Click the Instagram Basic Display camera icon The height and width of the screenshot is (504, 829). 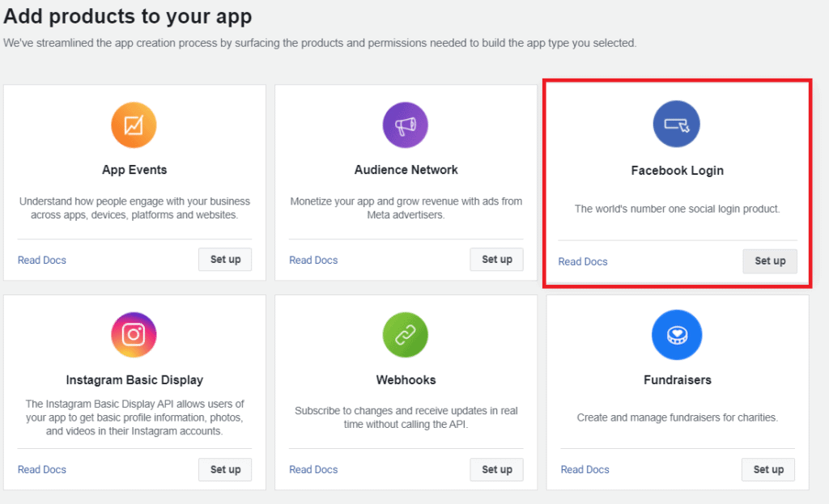[x=134, y=335]
